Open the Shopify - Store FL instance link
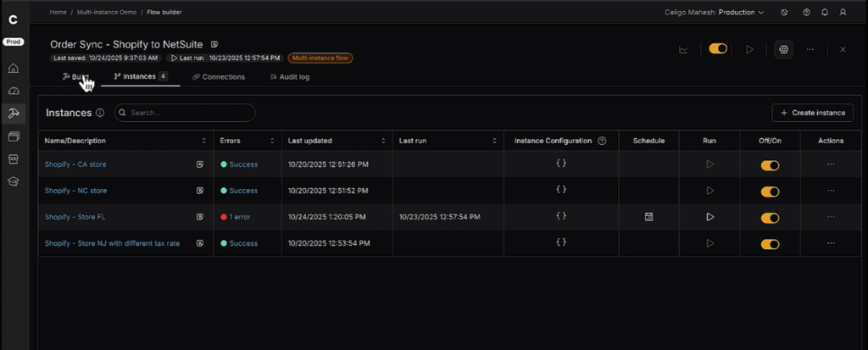Image resolution: width=868 pixels, height=350 pixels. pyautogui.click(x=75, y=217)
